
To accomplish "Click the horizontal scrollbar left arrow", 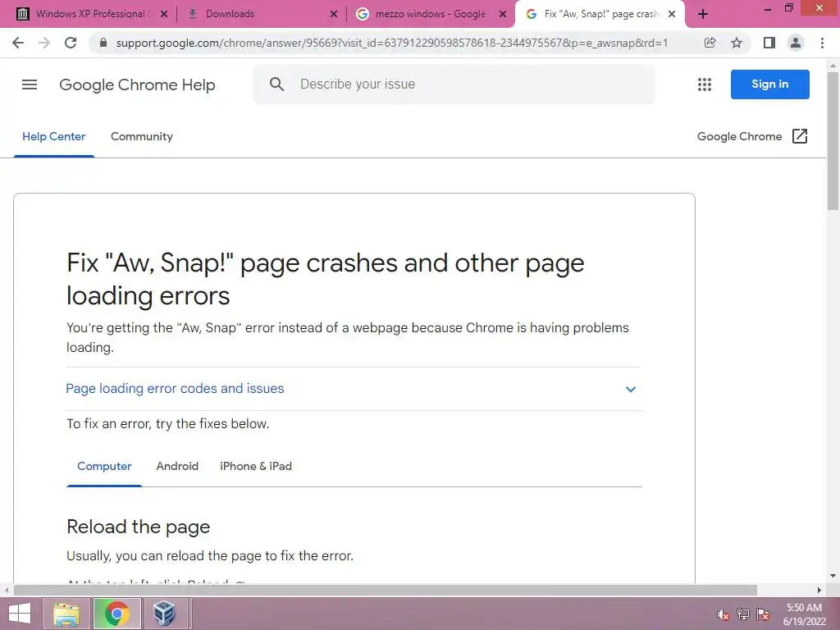I will (6, 591).
